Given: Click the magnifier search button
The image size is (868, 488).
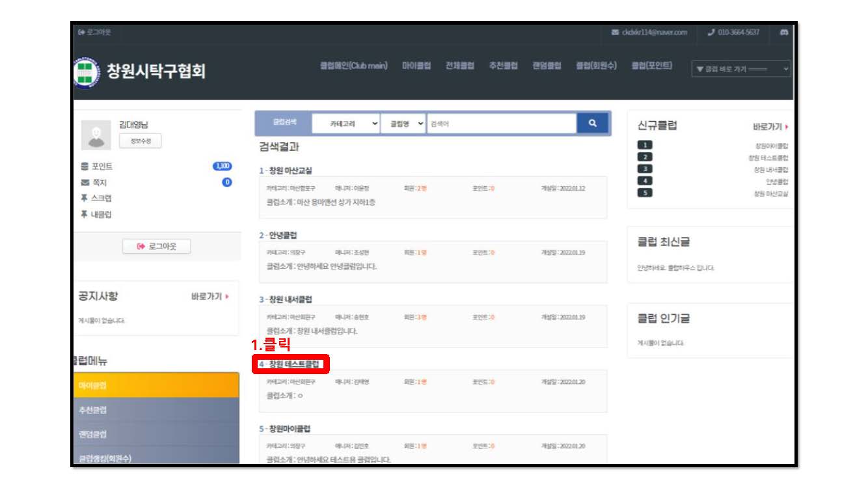Looking at the screenshot, I should click(x=592, y=123).
